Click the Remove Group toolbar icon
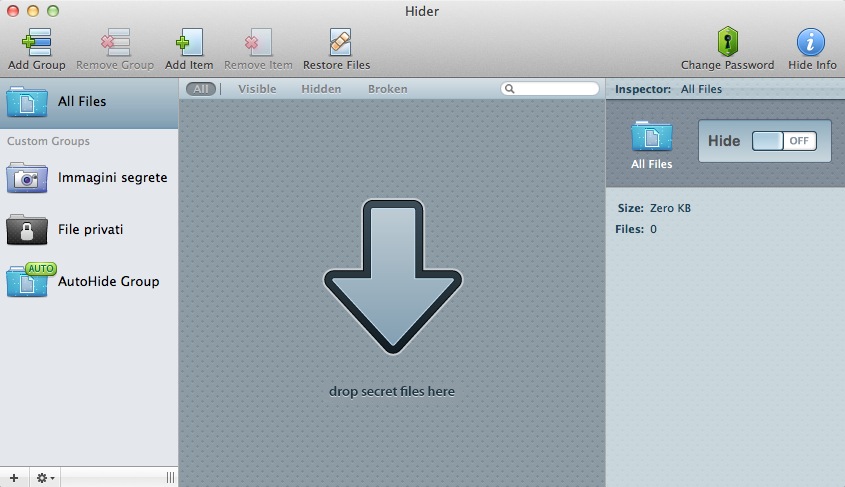The image size is (845, 487). (x=115, y=43)
